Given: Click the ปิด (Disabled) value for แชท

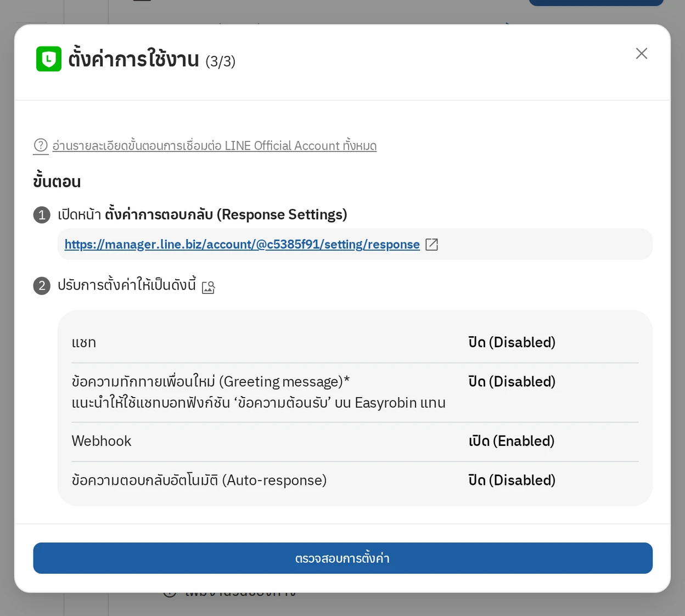Looking at the screenshot, I should (512, 342).
